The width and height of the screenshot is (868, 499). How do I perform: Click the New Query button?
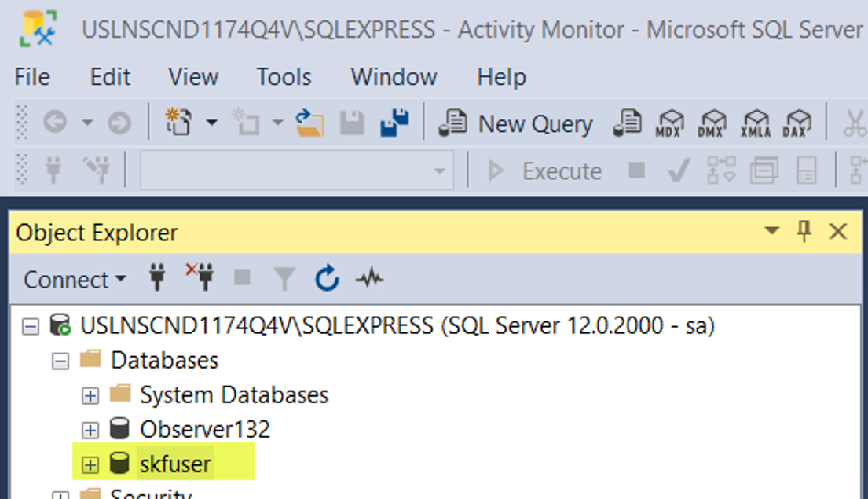click(515, 123)
